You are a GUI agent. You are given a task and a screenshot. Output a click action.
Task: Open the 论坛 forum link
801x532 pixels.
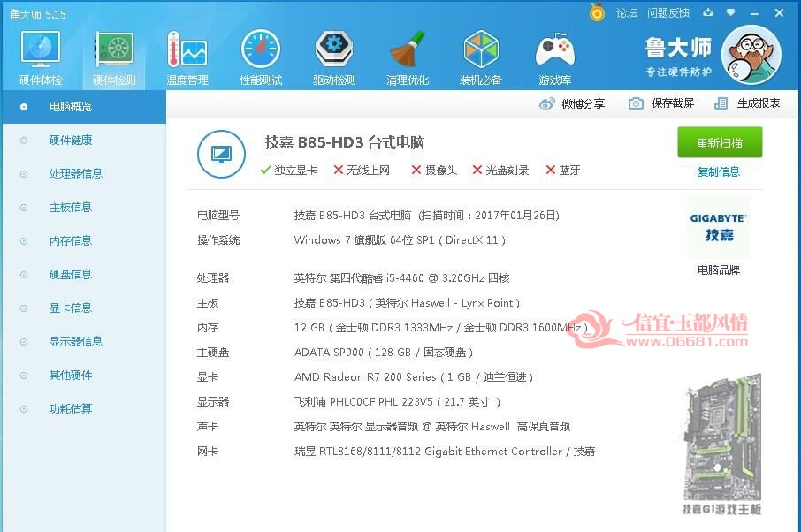[x=627, y=12]
